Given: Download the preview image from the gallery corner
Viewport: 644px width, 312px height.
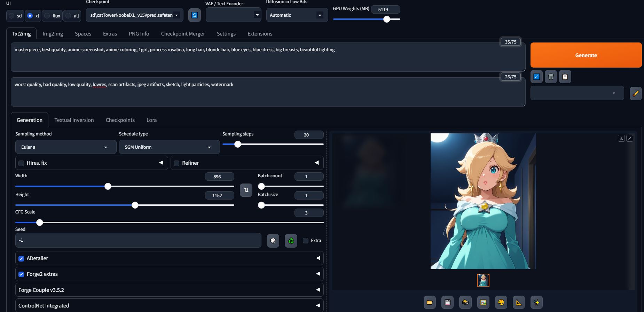Looking at the screenshot, I should [x=621, y=138].
